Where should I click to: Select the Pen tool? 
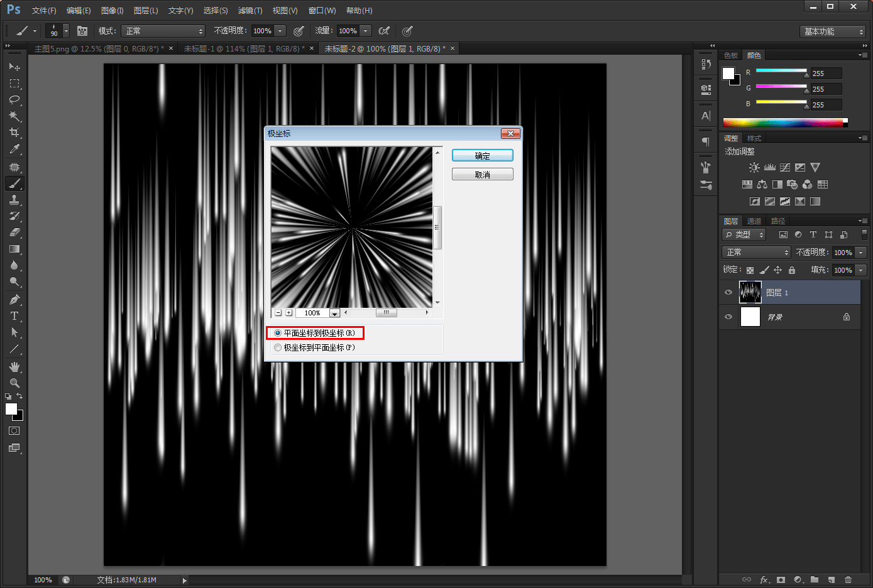point(14,300)
